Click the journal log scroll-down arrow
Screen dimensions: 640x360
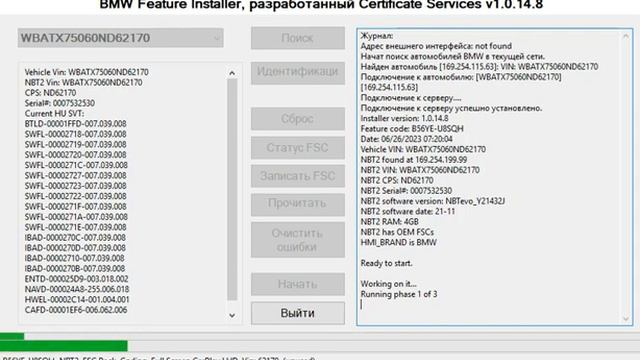click(x=626, y=319)
